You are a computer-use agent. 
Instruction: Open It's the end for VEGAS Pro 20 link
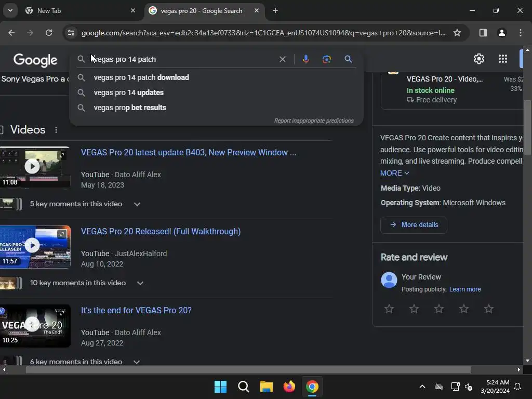[x=136, y=311]
